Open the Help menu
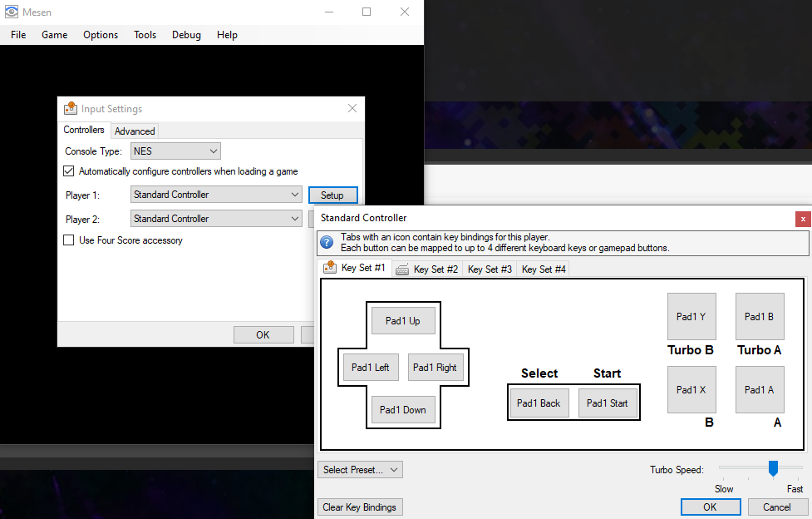The image size is (812, 519). click(x=227, y=35)
